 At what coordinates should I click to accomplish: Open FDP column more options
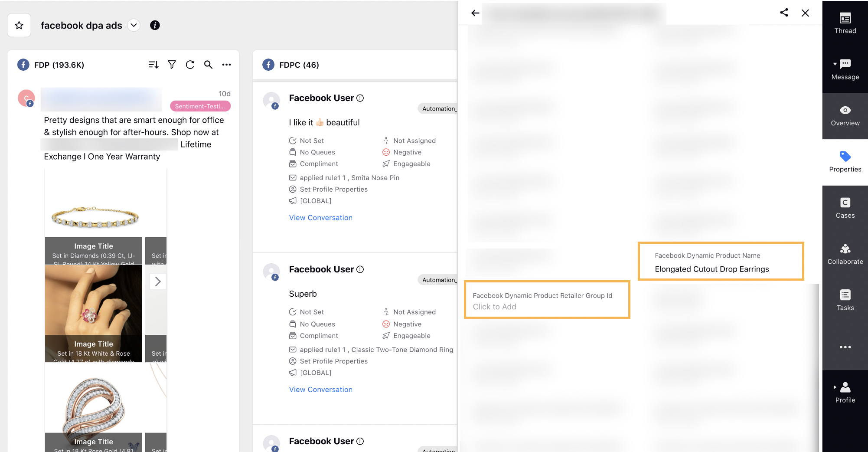tap(226, 65)
